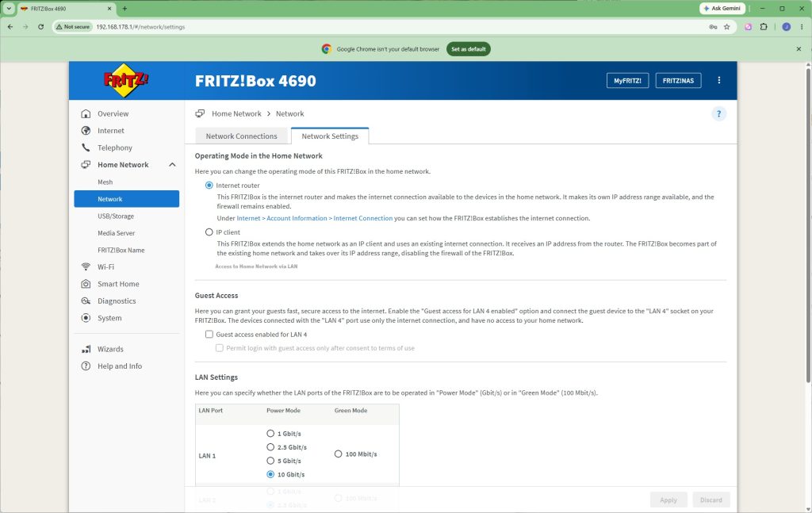Click the Smart Home icon
Image resolution: width=812 pixels, height=513 pixels.
(86, 284)
